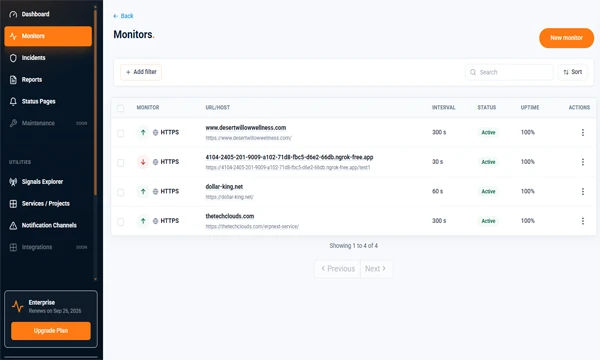Click the Reports document icon
This screenshot has width=600, height=360.
(x=13, y=80)
